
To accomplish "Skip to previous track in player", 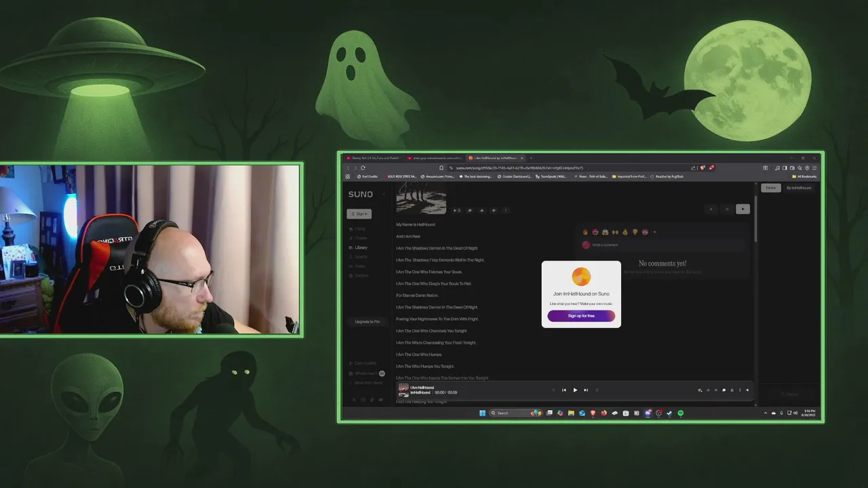I will 564,390.
